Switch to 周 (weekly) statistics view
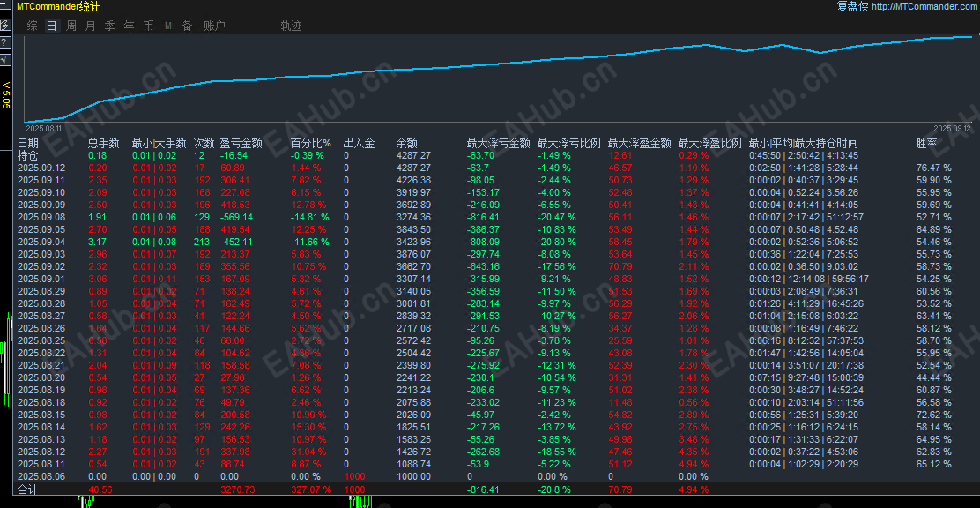 tap(71, 26)
